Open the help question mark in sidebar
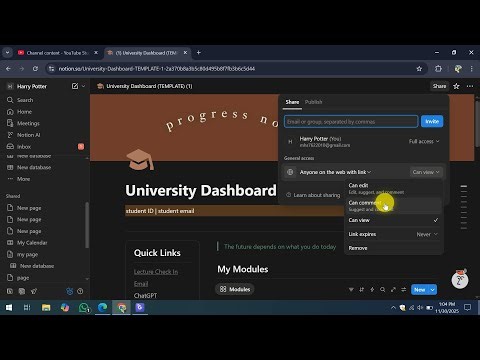Viewport: 480px width, 360px height. coord(80,291)
